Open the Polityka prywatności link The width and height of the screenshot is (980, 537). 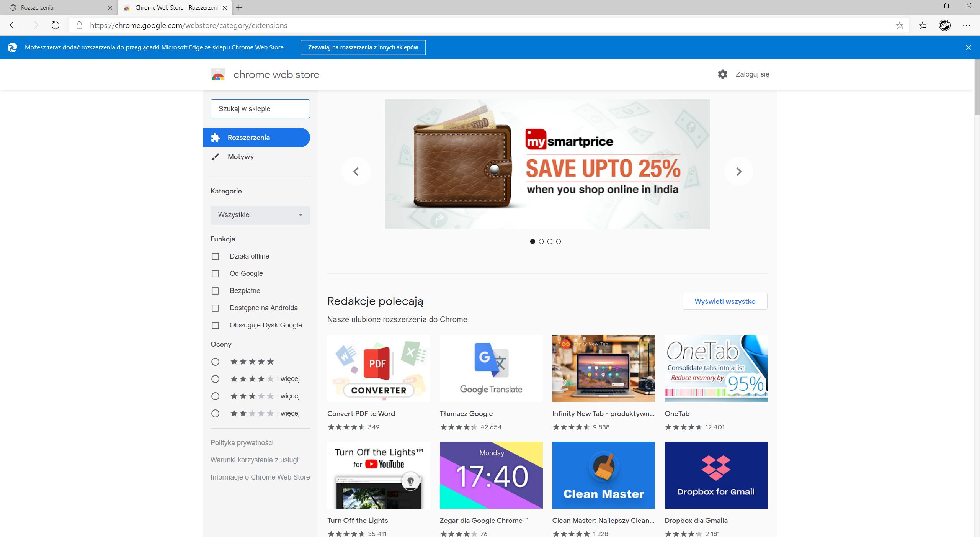(242, 442)
